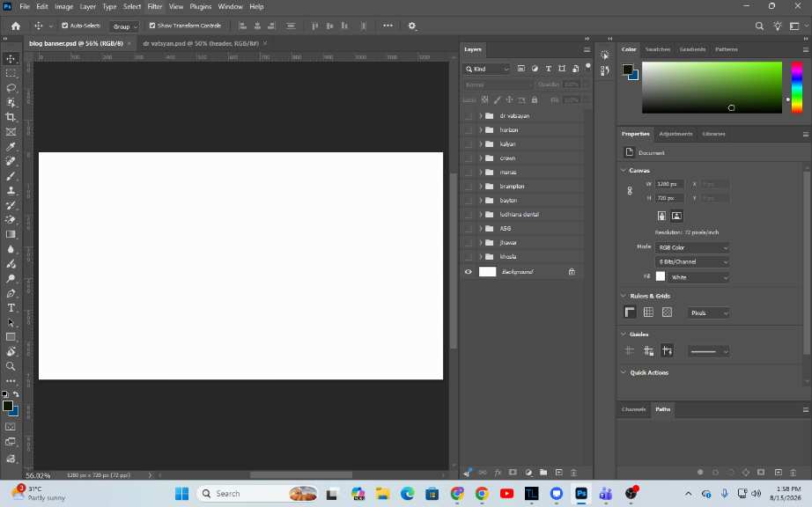Hide the Background layer eye icon
Screen dimensions: 812x507
pos(469,272)
